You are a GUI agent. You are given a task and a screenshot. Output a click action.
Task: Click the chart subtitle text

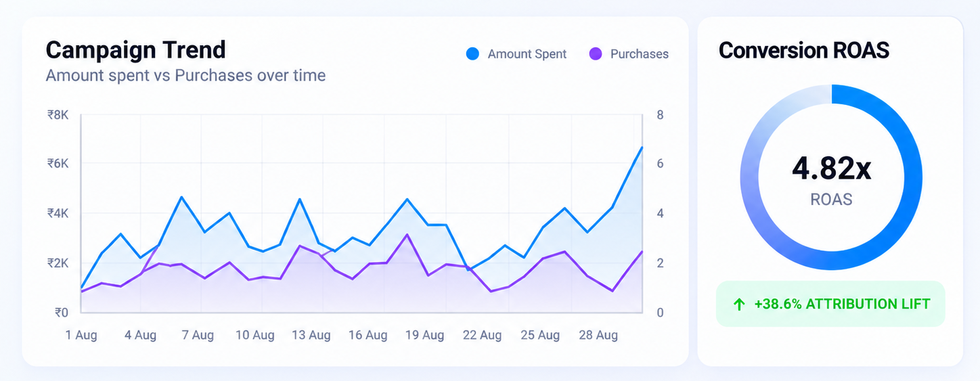[x=185, y=75]
